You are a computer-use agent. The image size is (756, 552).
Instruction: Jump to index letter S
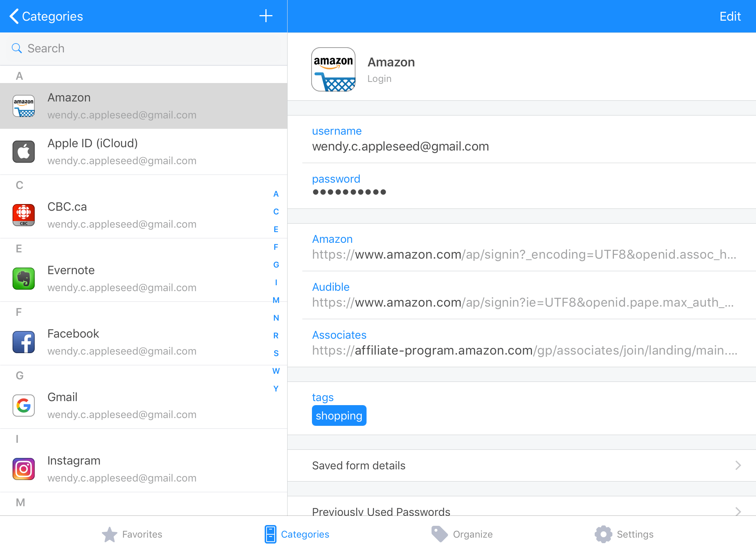[276, 353]
